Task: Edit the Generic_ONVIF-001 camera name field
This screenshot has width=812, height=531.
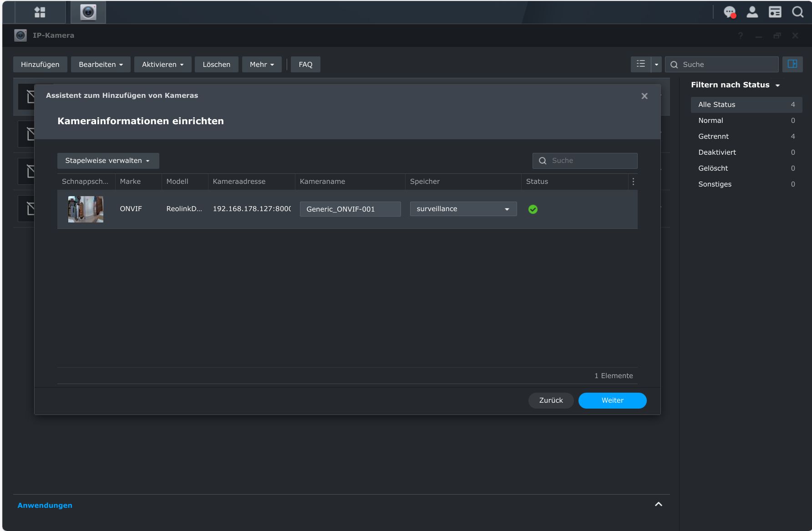Action: coord(350,209)
